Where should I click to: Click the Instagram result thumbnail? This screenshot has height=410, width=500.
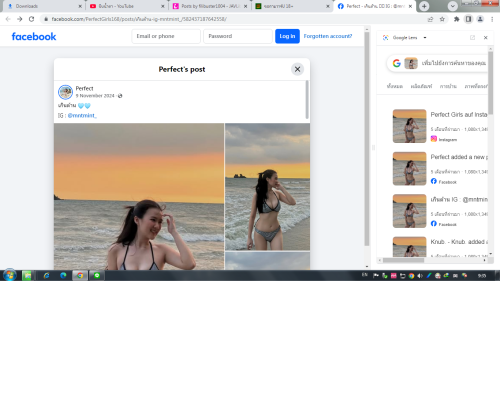pos(409,126)
